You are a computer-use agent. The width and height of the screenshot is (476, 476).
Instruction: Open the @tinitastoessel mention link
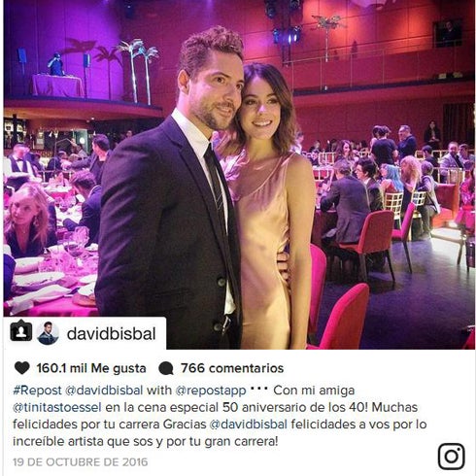(x=57, y=407)
